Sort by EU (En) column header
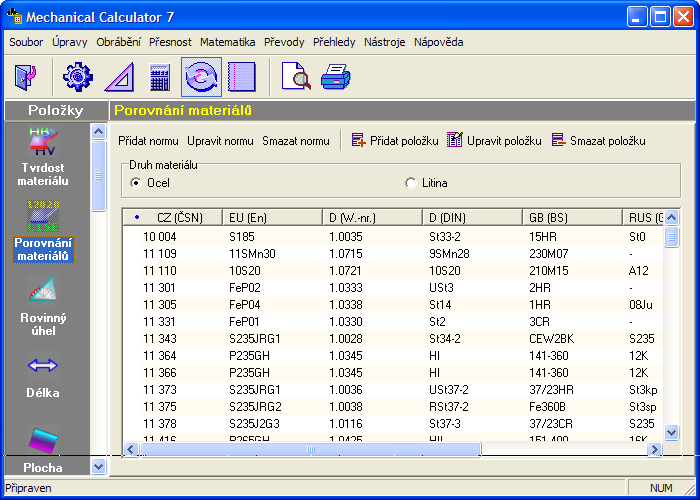 pyautogui.click(x=272, y=217)
